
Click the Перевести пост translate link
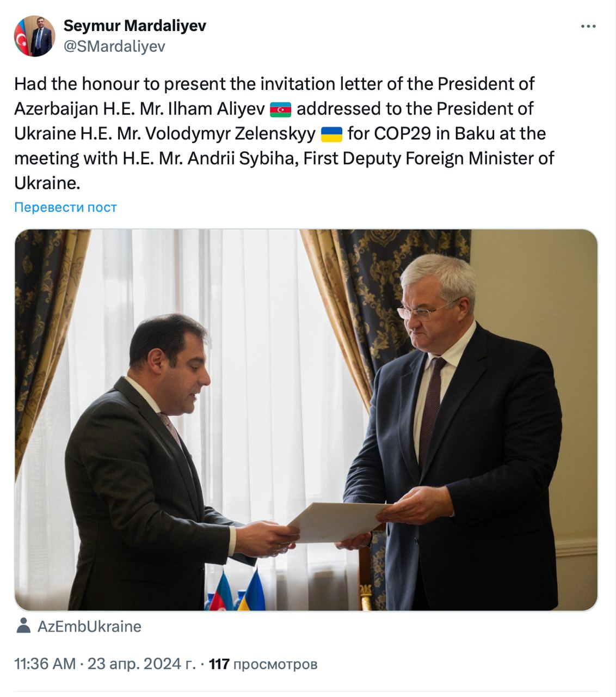coord(65,207)
